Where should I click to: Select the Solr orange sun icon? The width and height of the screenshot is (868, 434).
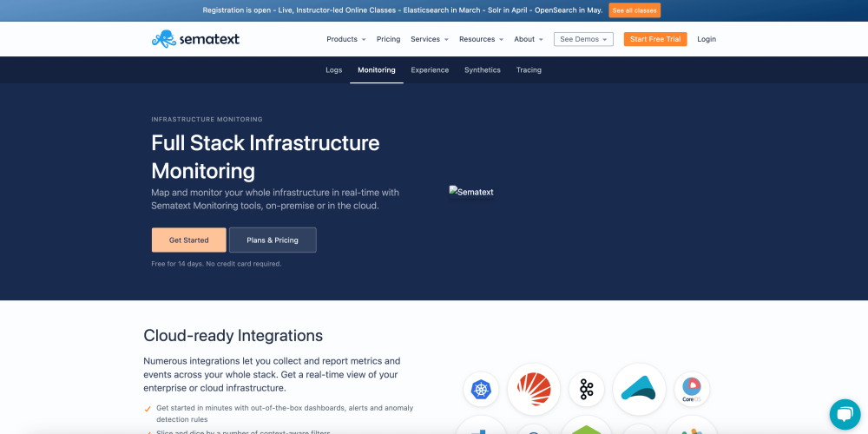(533, 389)
